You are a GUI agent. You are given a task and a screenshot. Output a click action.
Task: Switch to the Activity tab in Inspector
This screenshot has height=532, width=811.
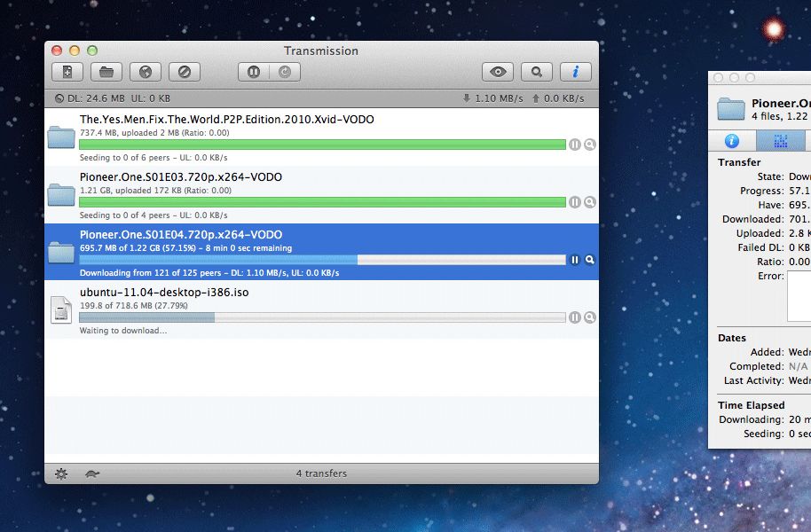(730, 140)
